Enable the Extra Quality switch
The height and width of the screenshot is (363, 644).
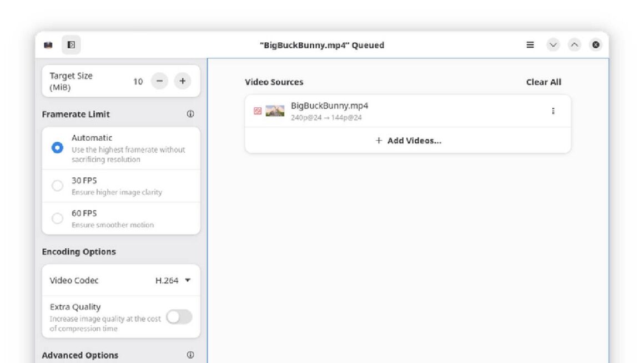pyautogui.click(x=179, y=317)
